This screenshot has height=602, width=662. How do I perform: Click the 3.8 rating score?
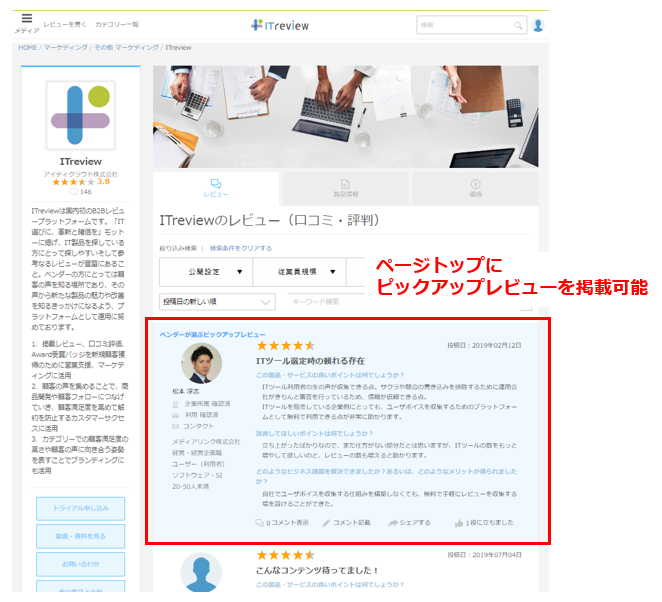[103, 182]
